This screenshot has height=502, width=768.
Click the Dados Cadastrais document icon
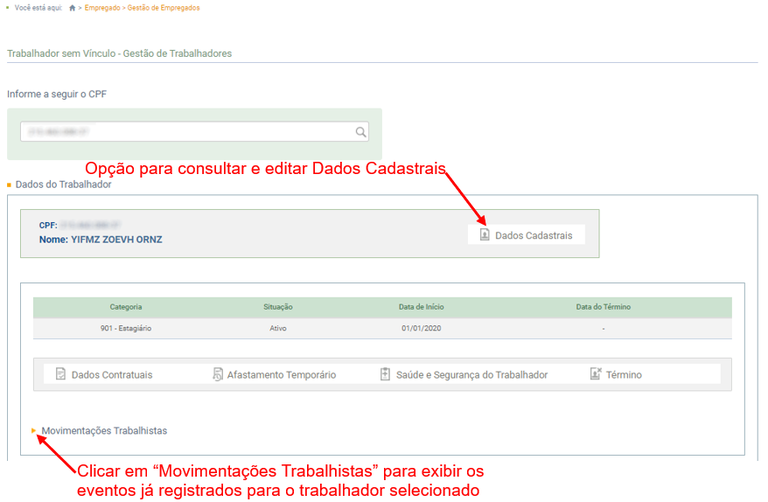484,235
